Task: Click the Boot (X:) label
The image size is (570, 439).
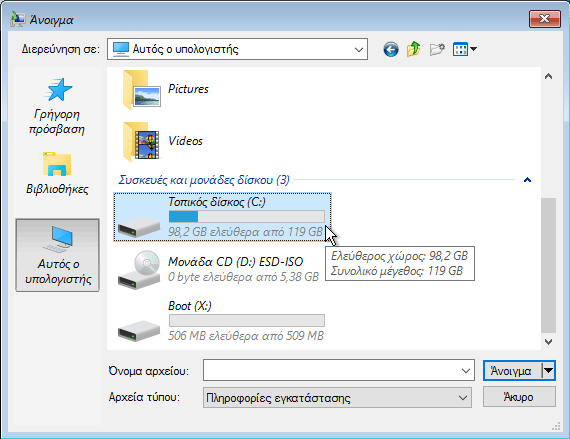Action: pos(190,306)
